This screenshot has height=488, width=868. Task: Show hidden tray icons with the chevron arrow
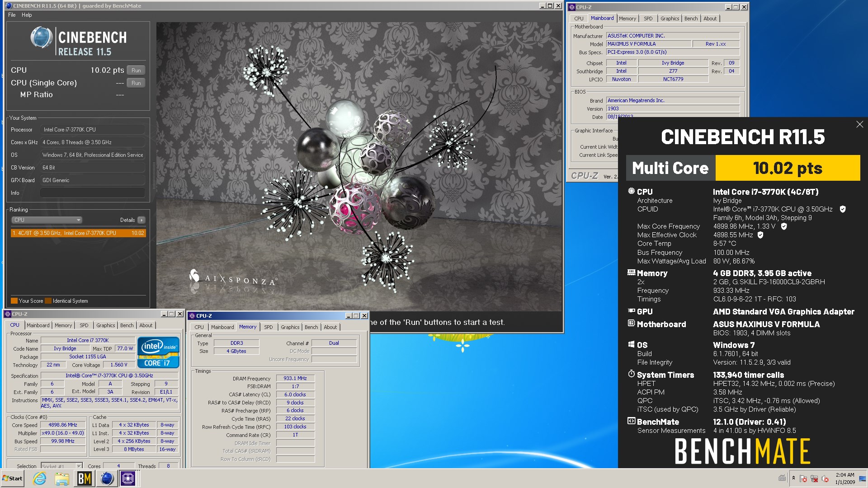tap(793, 478)
